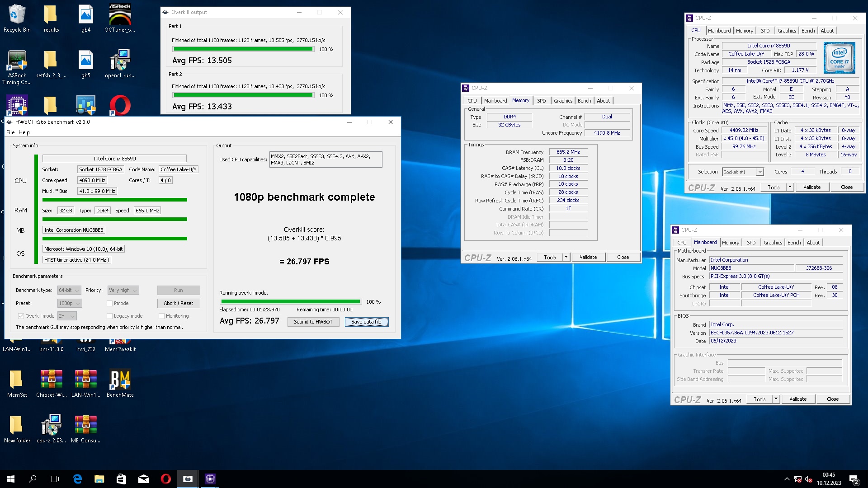Click Validate in top-right CPU-Z window
868x488 pixels.
(x=811, y=187)
